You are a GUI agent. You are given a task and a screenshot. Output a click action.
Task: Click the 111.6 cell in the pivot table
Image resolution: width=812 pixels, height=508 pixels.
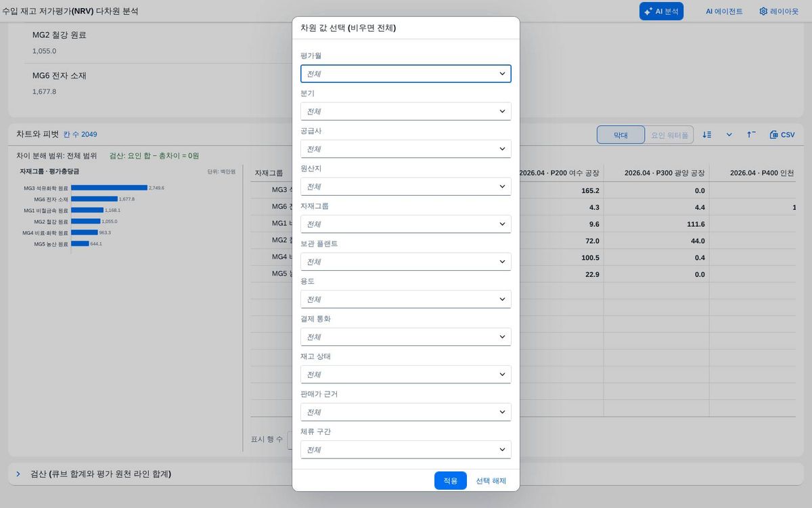tap(696, 224)
